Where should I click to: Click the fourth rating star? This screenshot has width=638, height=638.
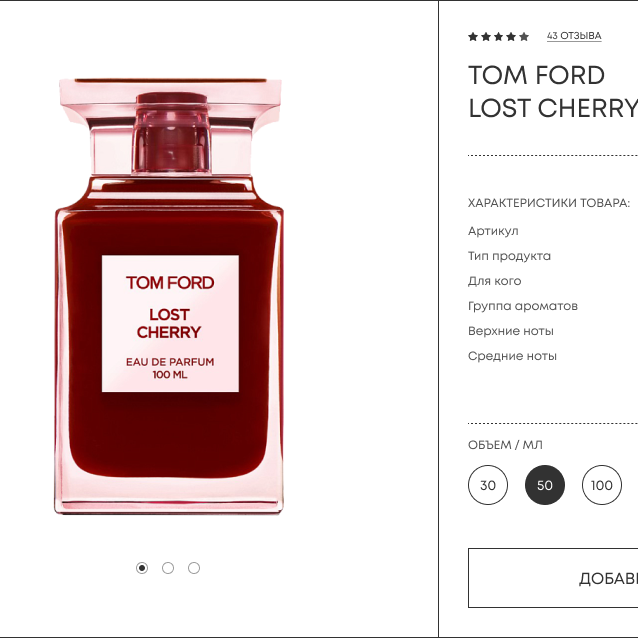tap(511, 37)
